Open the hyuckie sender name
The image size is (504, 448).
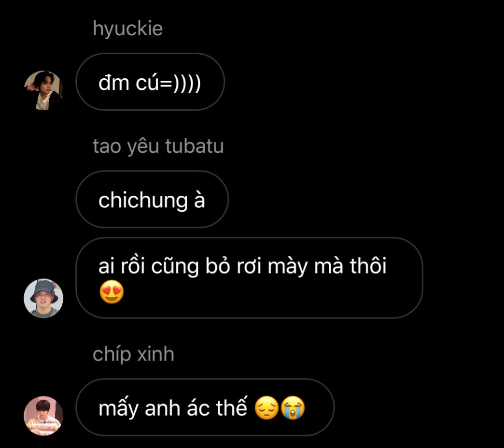click(127, 29)
